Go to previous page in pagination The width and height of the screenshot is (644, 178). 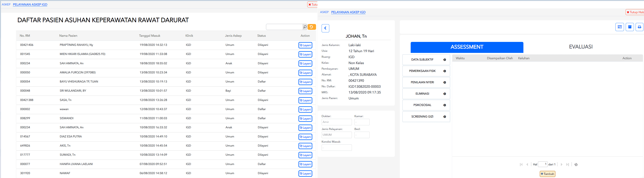(527, 165)
